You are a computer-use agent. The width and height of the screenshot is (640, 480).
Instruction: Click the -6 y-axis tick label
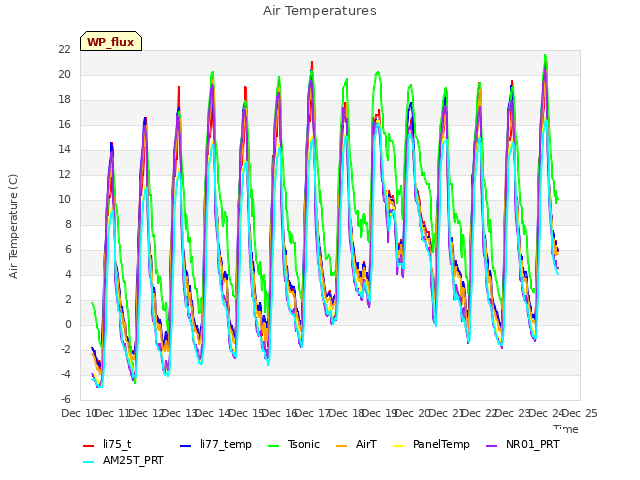(66, 399)
